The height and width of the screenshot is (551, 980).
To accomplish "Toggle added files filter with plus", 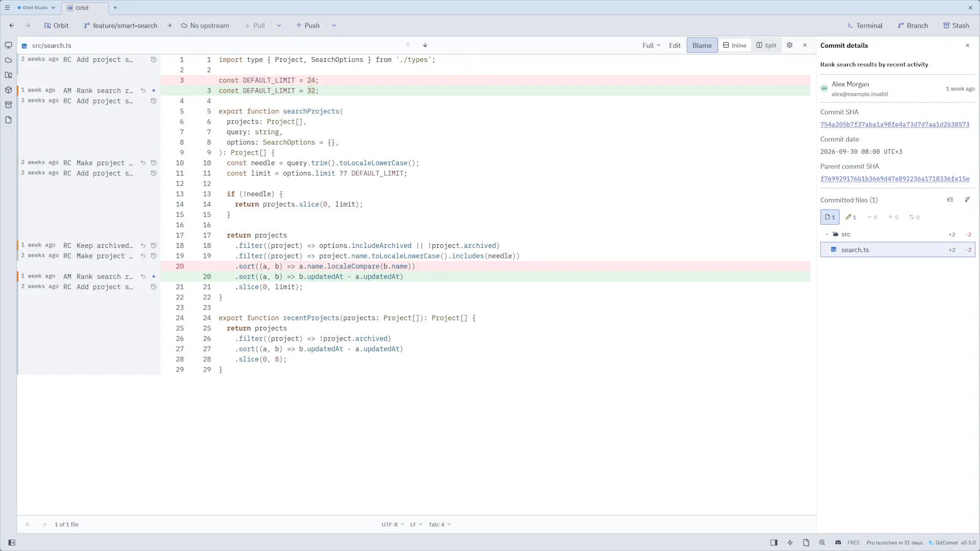I will [x=894, y=217].
